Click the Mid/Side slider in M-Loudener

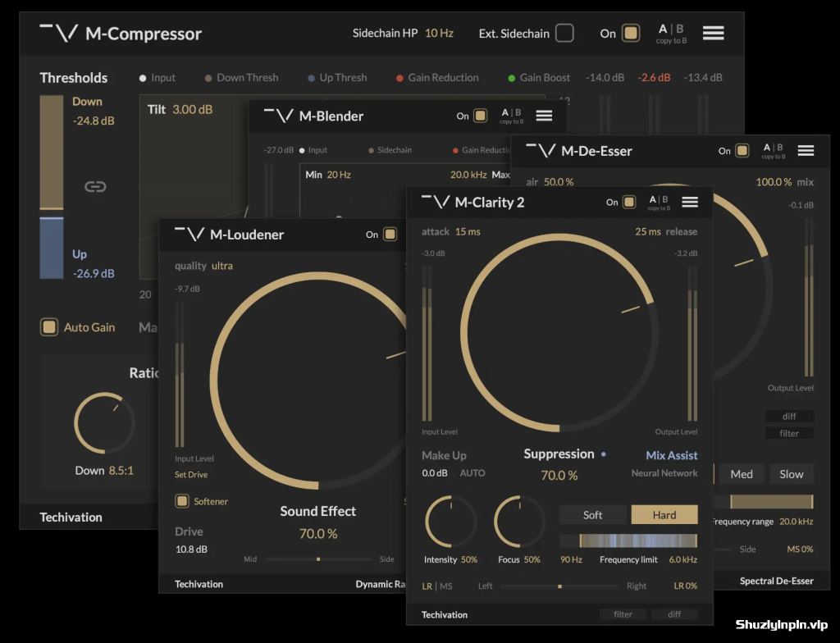[x=318, y=559]
